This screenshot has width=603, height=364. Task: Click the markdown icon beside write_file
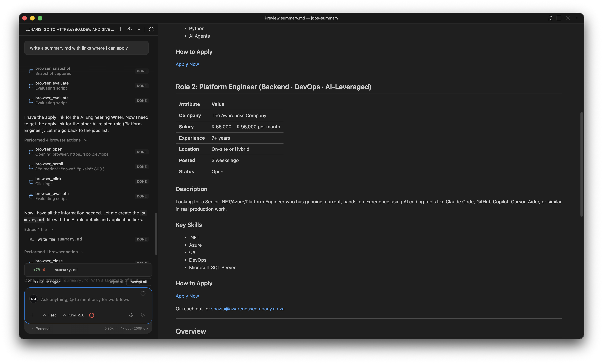click(x=32, y=239)
